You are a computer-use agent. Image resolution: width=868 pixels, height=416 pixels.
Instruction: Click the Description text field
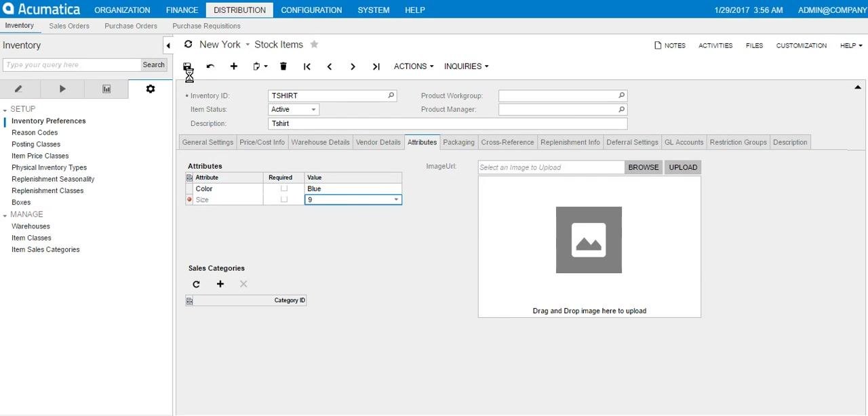[448, 124]
